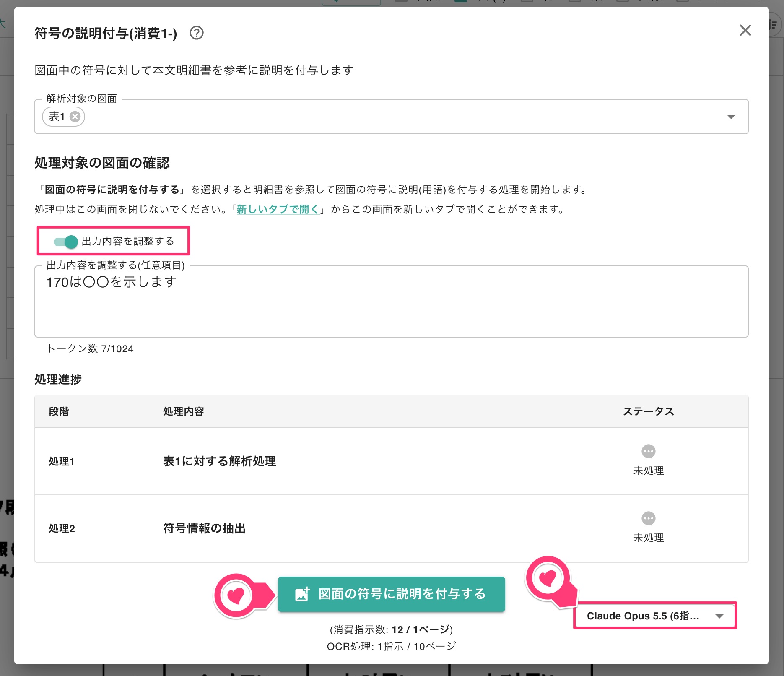784x676 pixels.
Task: Click into the 出力内容を調整する text area
Action: pyautogui.click(x=391, y=302)
